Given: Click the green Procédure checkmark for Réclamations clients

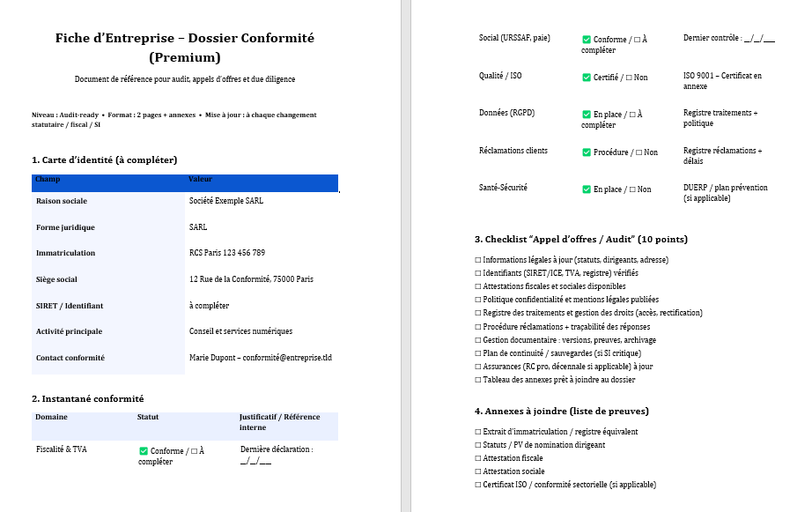Looking at the screenshot, I should click(587, 152).
